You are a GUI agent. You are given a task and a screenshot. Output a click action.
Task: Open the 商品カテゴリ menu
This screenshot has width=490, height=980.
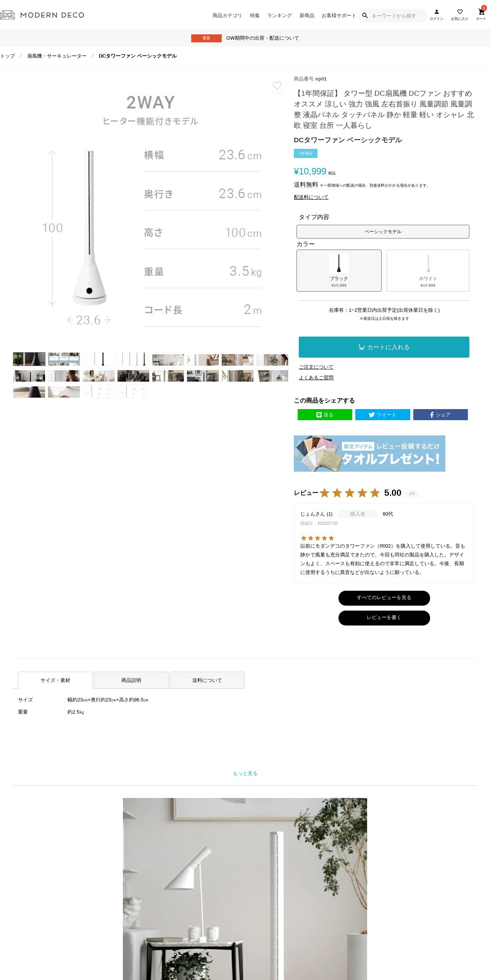pos(227,16)
